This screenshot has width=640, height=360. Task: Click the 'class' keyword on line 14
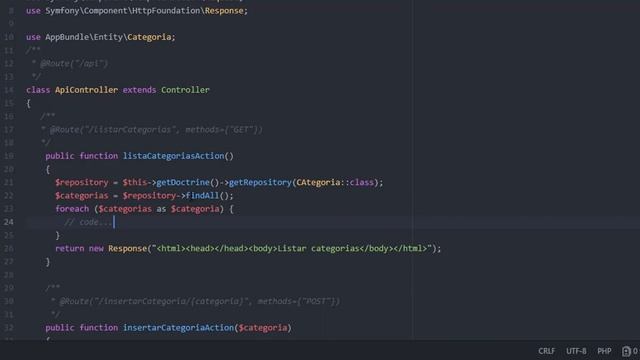tap(38, 90)
